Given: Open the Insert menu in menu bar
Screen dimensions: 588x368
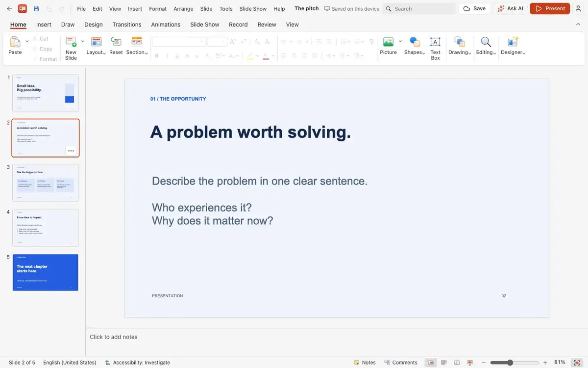Looking at the screenshot, I should [135, 9].
